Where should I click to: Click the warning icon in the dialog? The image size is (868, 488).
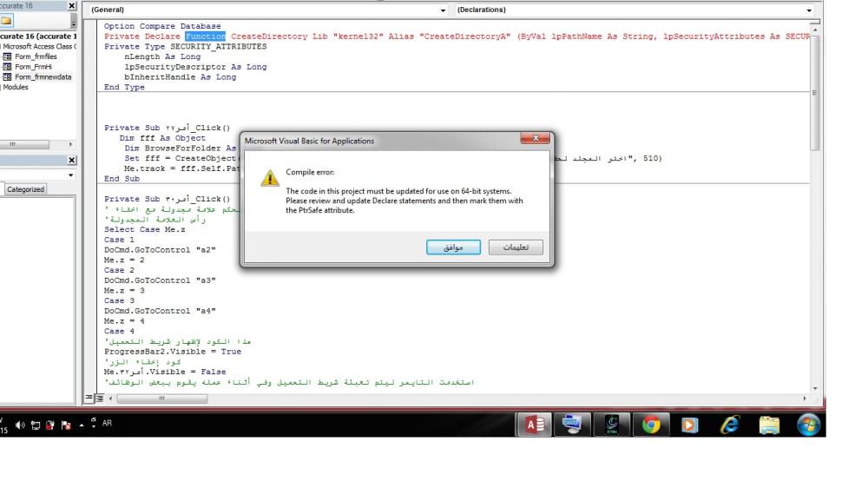point(270,178)
